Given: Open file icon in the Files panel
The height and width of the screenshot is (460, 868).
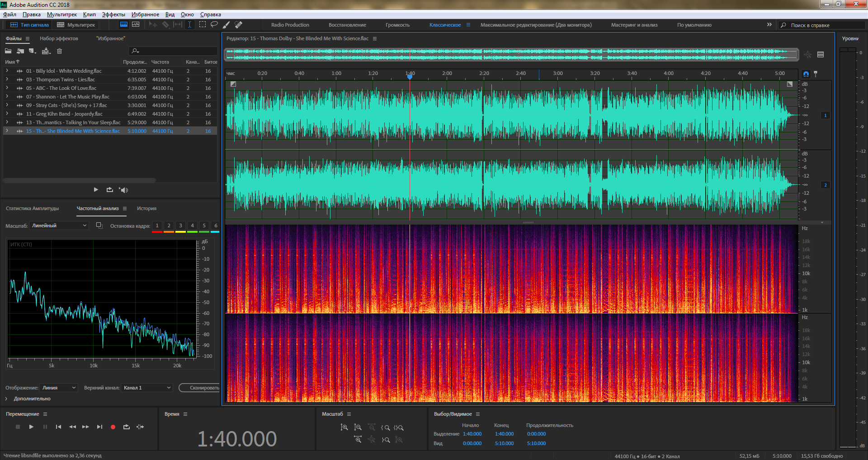Looking at the screenshot, I should [8, 51].
